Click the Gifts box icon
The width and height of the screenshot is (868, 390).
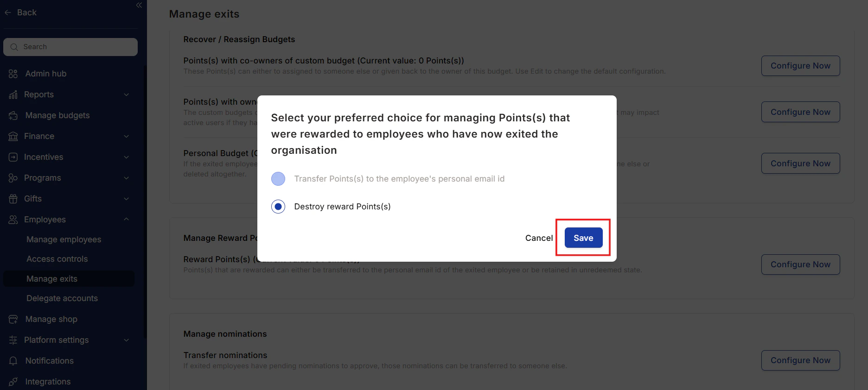point(13,199)
